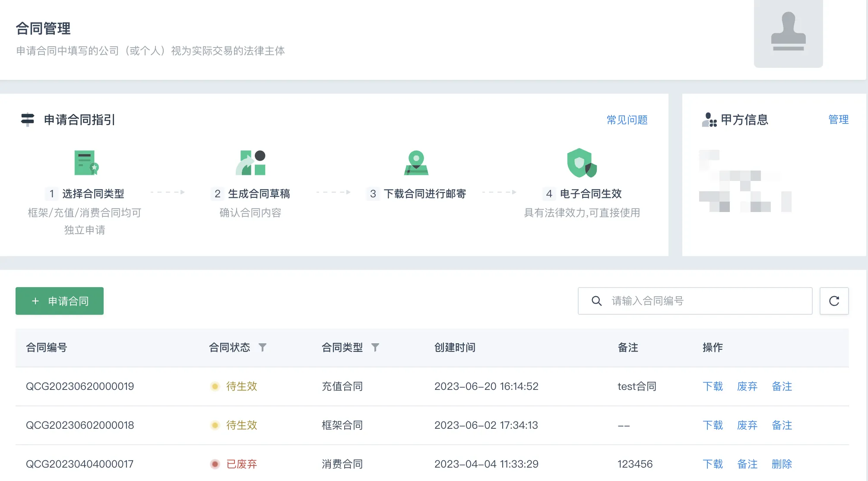Click the signpost icon beside 申请合同指引
The height and width of the screenshot is (481, 868).
point(28,119)
